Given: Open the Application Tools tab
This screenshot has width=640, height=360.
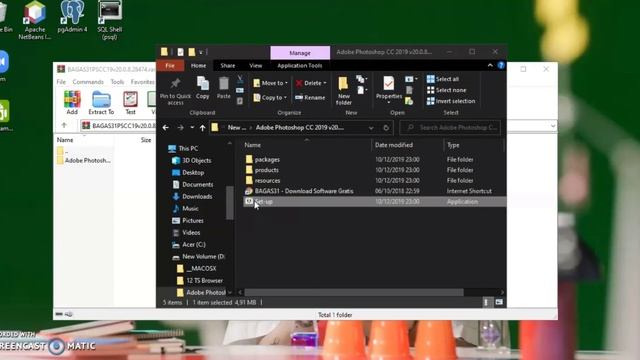Looking at the screenshot, I should (x=300, y=65).
